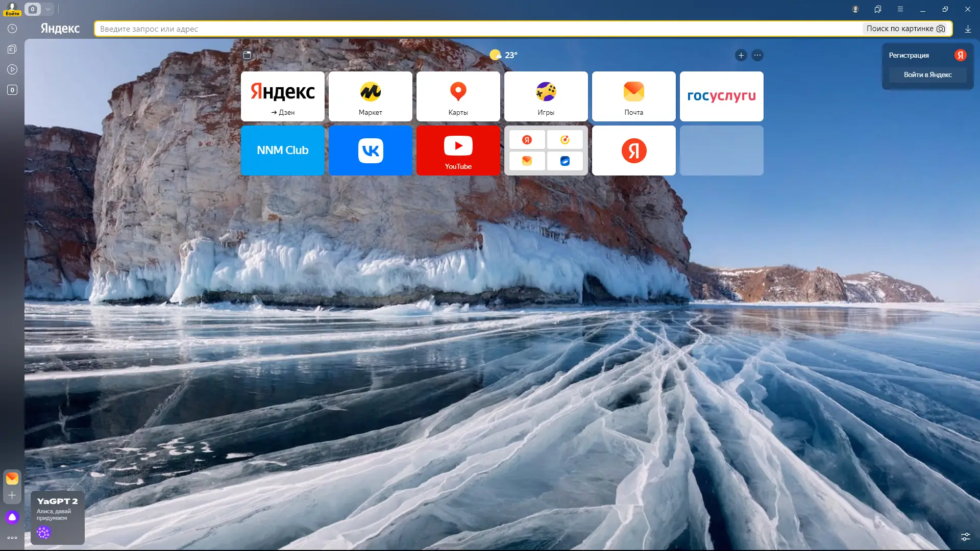Open the hamburger main menu
Image resolution: width=980 pixels, height=551 pixels.
point(900,9)
